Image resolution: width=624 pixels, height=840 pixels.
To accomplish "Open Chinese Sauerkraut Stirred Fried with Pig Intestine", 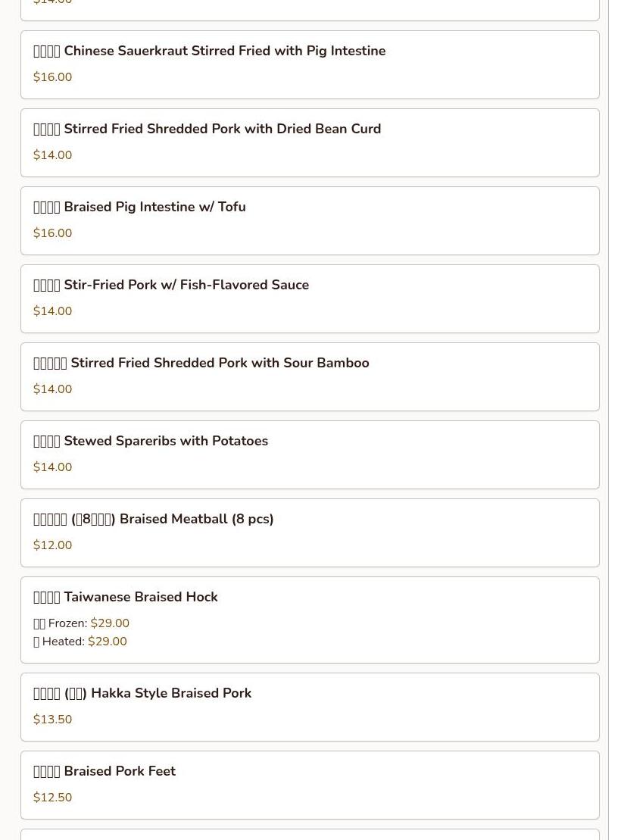I will [310, 65].
